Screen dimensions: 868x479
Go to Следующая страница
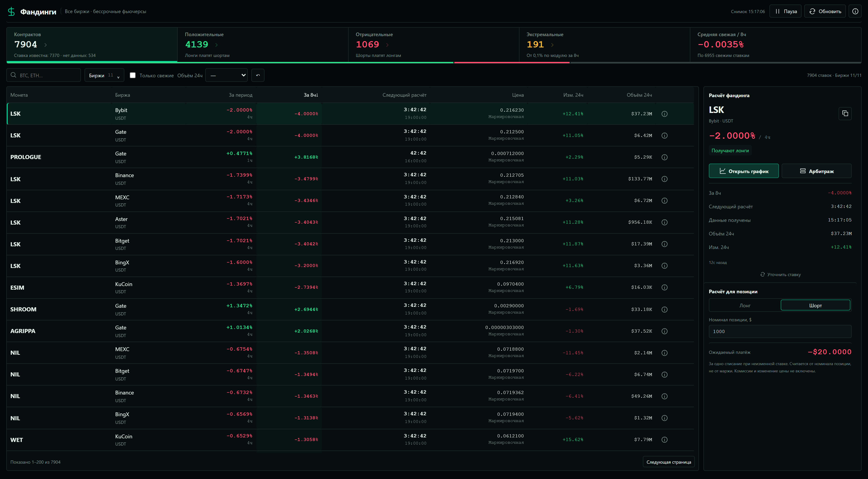click(669, 462)
